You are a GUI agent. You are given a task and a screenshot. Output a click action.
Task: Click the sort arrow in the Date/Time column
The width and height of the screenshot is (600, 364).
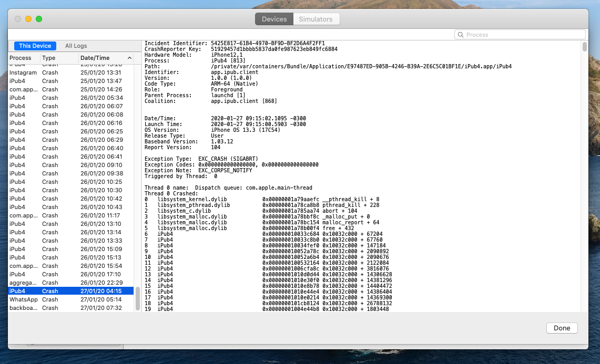point(129,58)
